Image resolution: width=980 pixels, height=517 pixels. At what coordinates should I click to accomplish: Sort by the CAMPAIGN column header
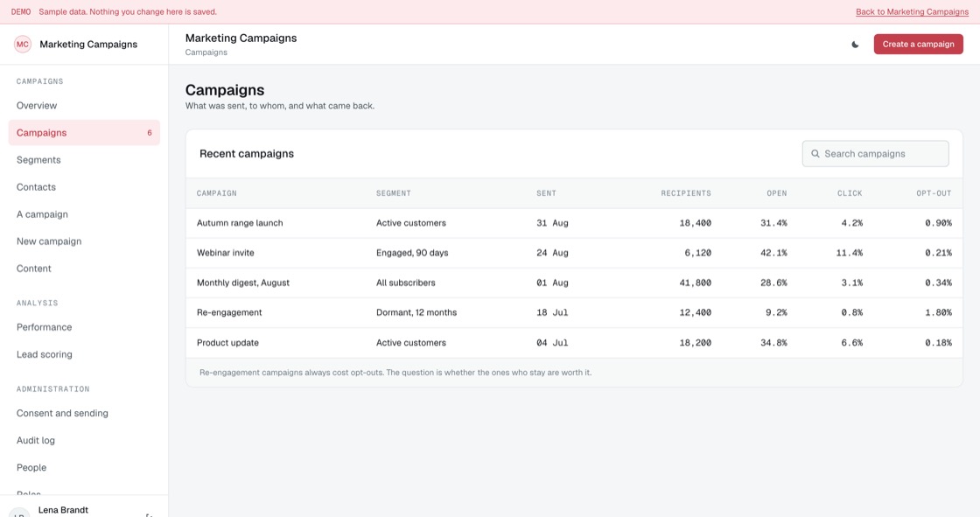(x=217, y=193)
